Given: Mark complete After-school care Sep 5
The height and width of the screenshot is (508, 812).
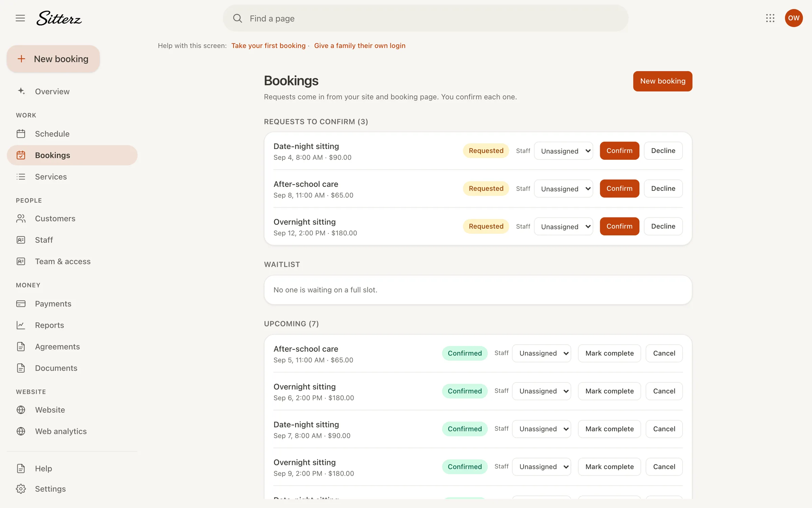Looking at the screenshot, I should tap(609, 353).
